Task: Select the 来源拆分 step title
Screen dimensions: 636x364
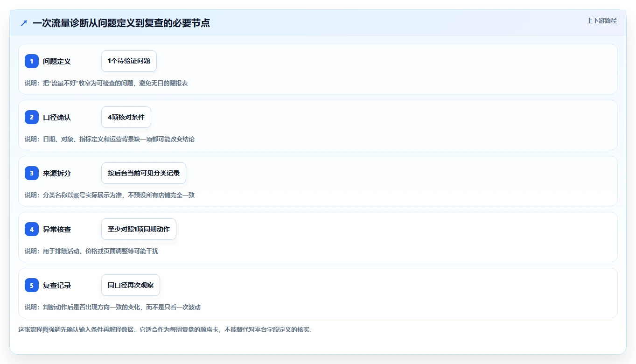Action: pos(57,173)
